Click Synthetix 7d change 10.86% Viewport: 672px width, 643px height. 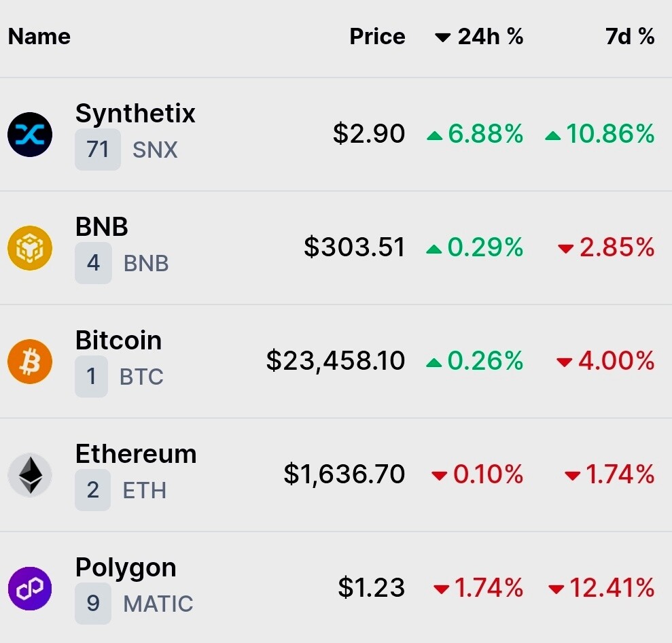click(x=599, y=133)
